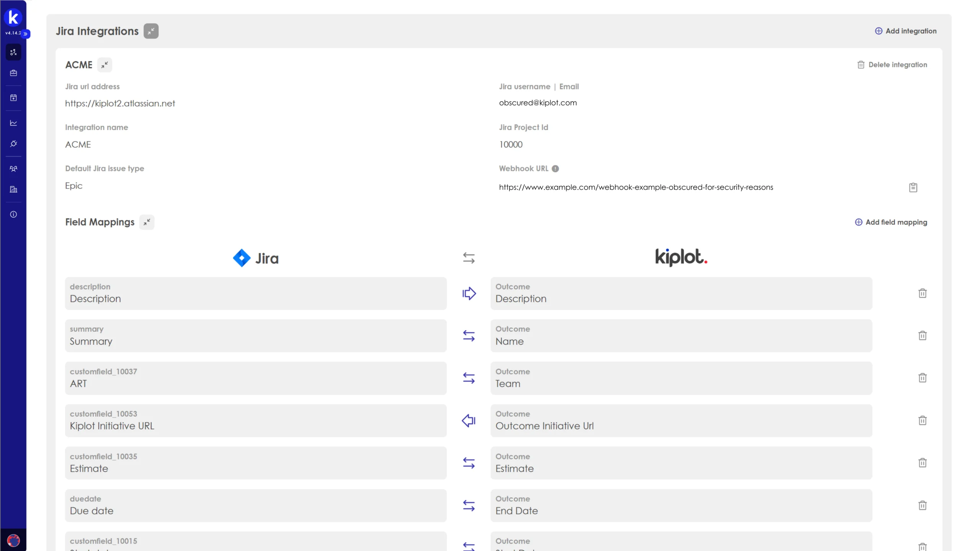Open the chart analytics icon in sidebar
Screen dimensions: 980x551
(x=13, y=123)
